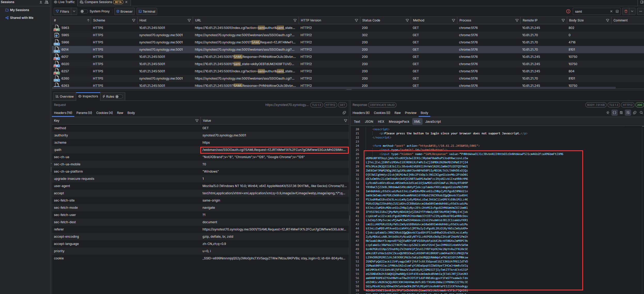The height and width of the screenshot is (294, 644).
Task: Clear the saml search text
Action: pyautogui.click(x=611, y=11)
